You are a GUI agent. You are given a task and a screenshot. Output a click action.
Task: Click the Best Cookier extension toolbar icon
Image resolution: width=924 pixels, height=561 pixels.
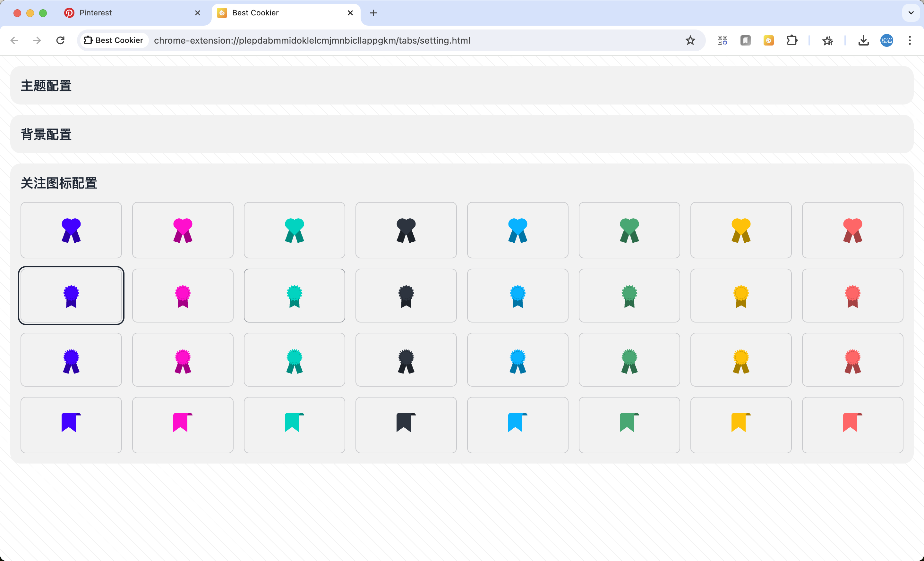point(768,40)
